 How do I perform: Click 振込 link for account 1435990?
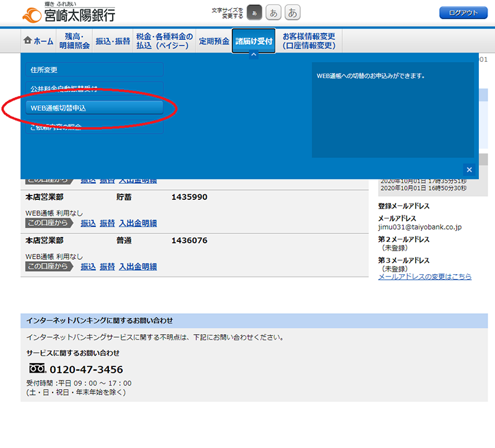point(88,223)
